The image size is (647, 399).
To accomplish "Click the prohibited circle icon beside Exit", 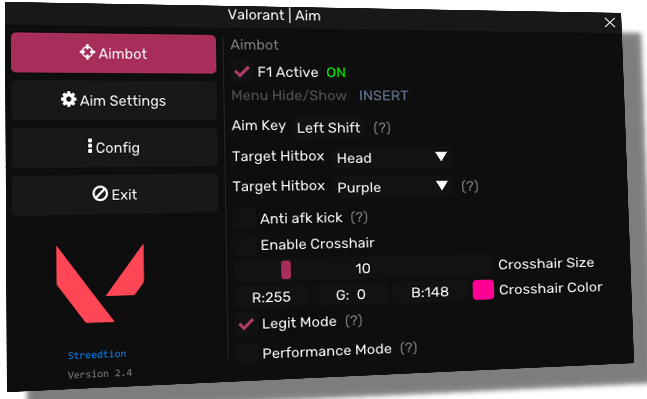I will point(100,194).
